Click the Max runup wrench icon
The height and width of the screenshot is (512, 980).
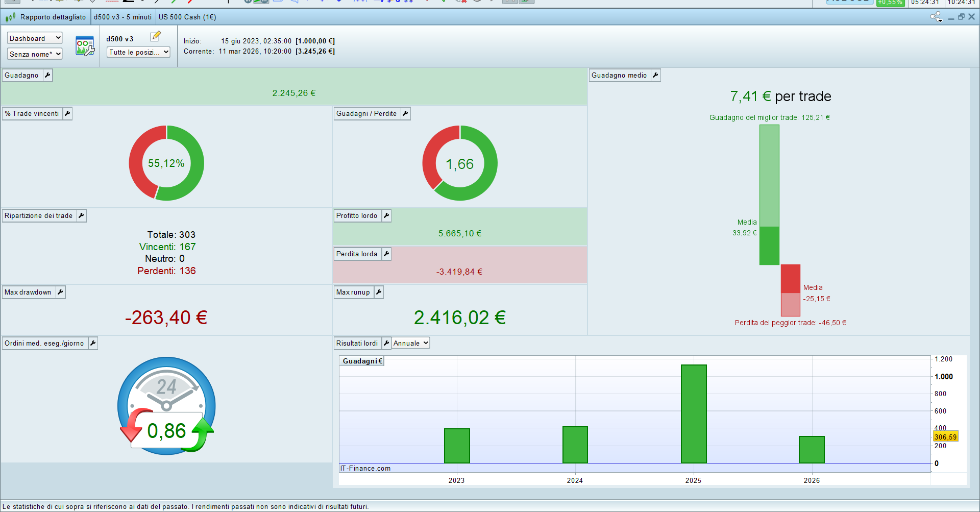(379, 292)
